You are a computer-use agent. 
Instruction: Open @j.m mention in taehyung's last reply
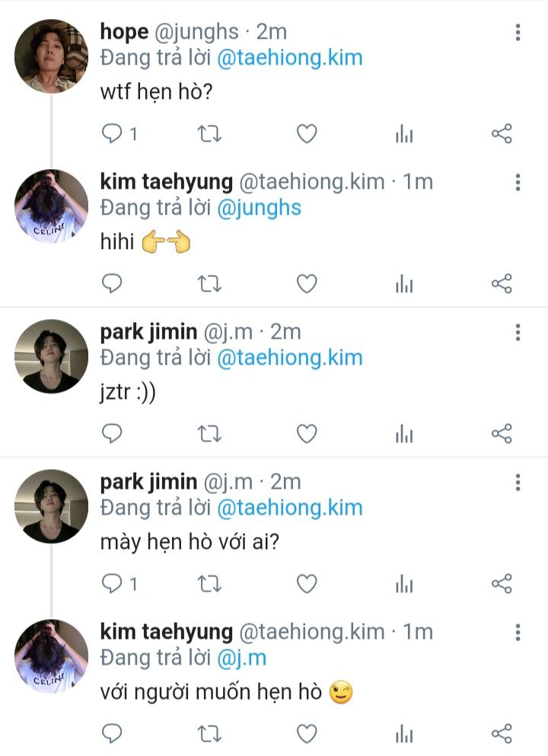[x=241, y=658]
